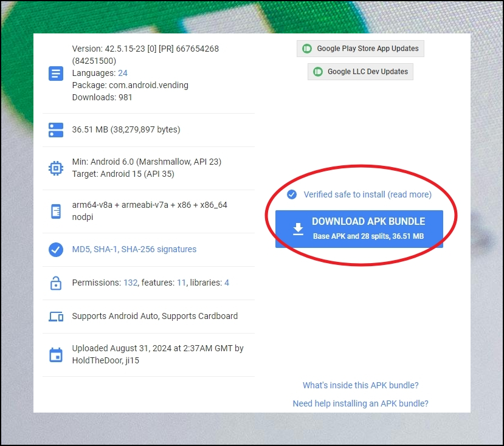Open Verified safe to install read more link

pyautogui.click(x=367, y=194)
